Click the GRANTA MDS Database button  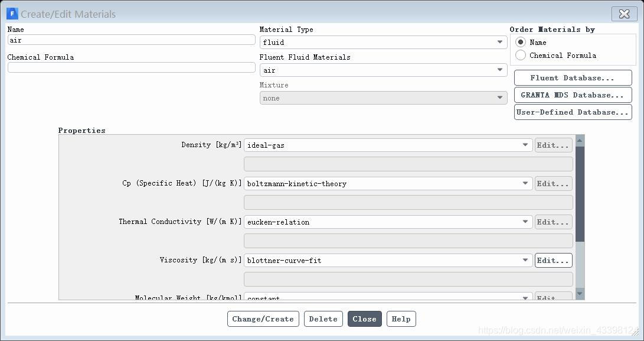[x=573, y=95]
